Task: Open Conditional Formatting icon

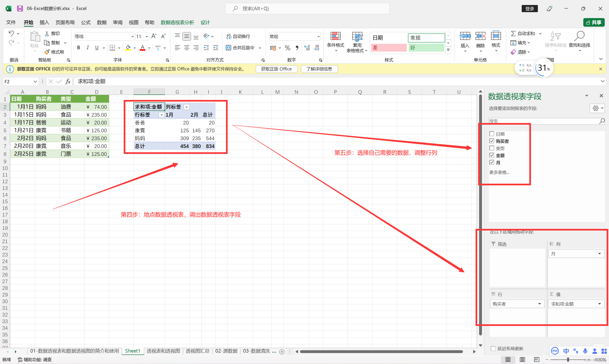Action: 335,36
